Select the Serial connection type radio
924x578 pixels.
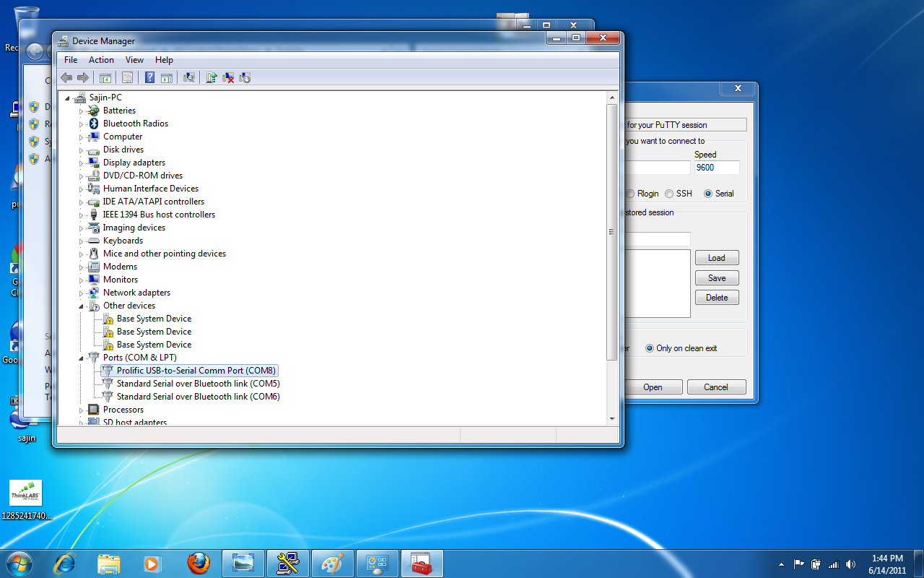pyautogui.click(x=708, y=194)
